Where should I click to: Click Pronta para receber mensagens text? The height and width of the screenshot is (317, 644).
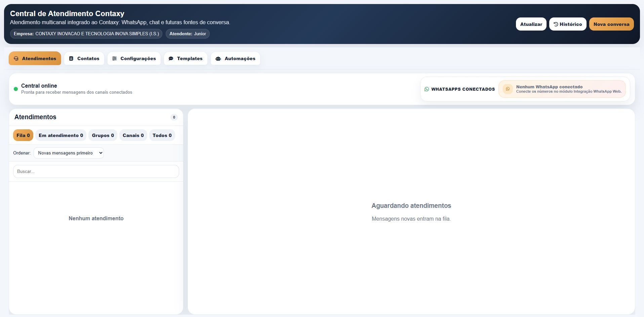pyautogui.click(x=77, y=92)
